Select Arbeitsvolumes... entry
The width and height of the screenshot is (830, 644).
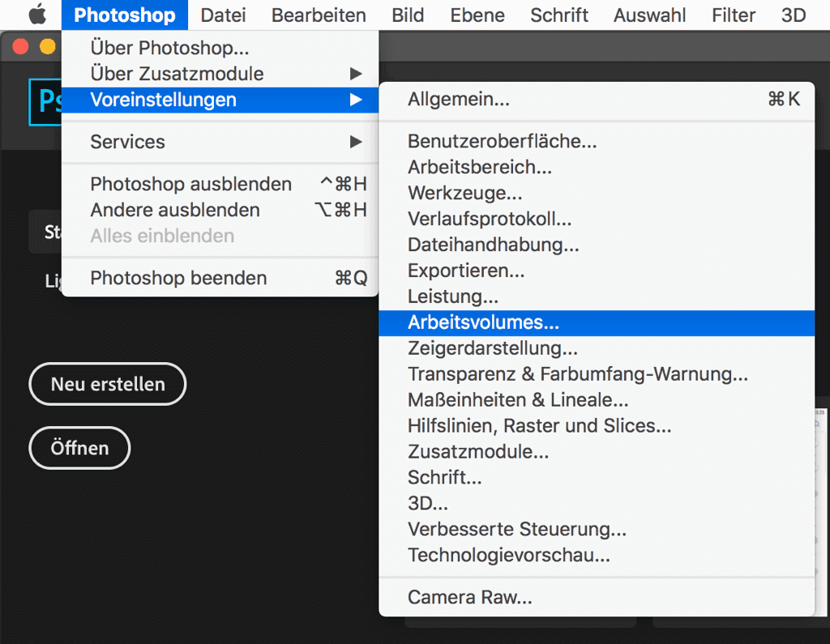597,322
